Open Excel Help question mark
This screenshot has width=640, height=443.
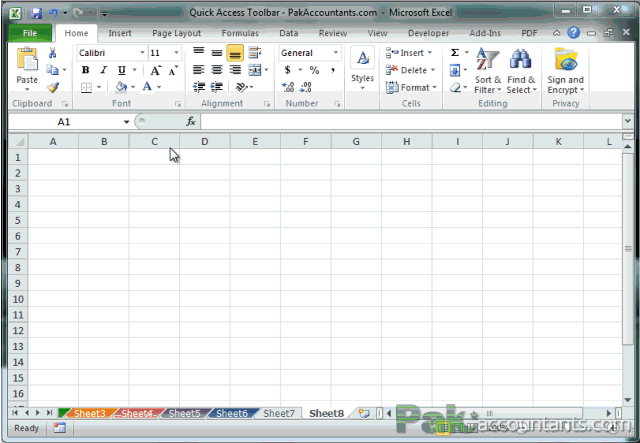573,33
